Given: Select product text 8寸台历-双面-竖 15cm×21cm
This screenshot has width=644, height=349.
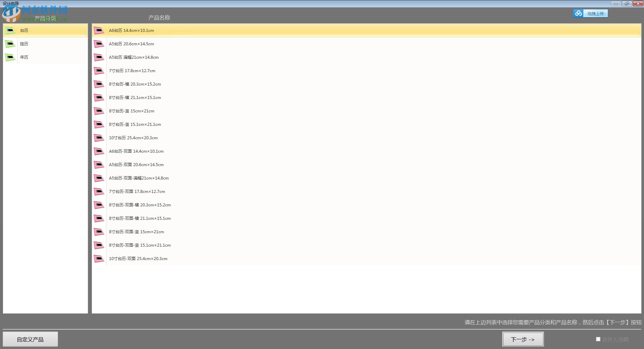Looking at the screenshot, I should point(137,232).
